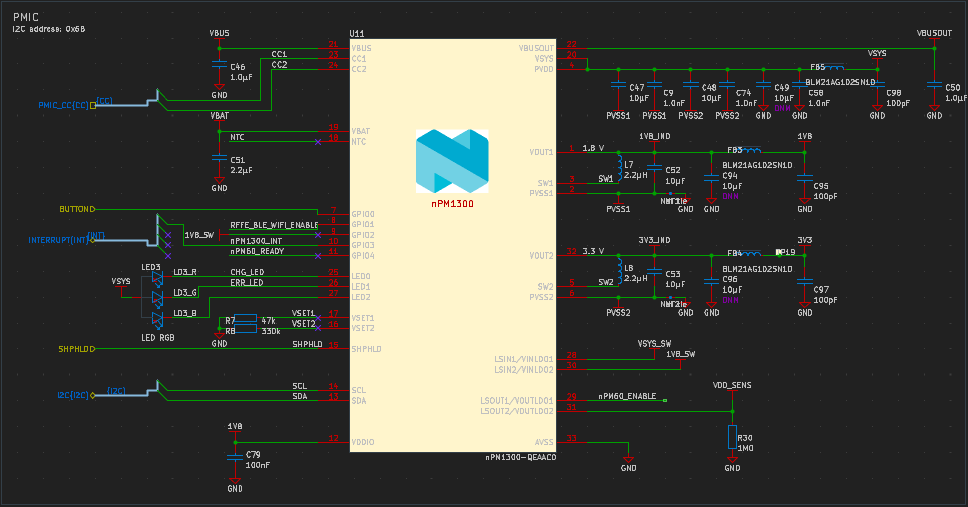Select the U11 reference designator
This screenshot has width=968, height=507.
pos(357,33)
